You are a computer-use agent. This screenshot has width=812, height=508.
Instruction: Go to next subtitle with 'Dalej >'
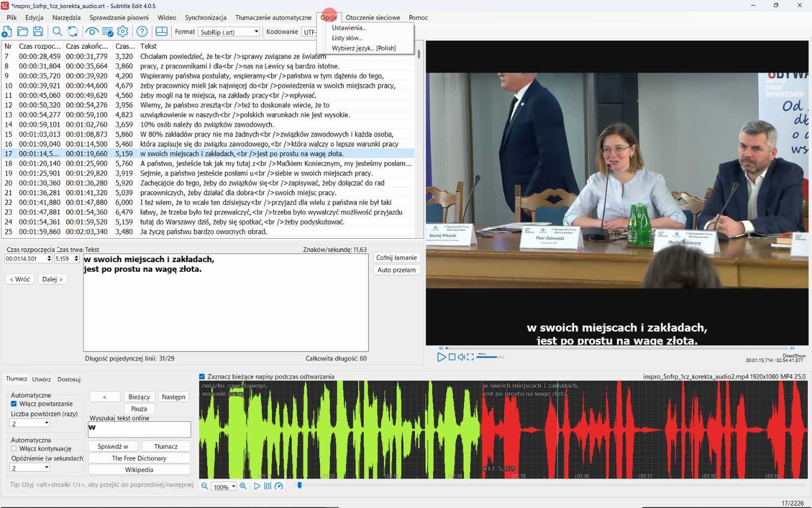click(52, 279)
